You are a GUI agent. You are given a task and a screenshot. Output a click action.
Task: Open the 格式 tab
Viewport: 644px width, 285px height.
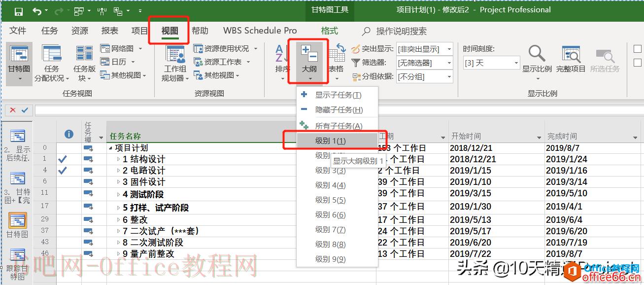[x=330, y=31]
